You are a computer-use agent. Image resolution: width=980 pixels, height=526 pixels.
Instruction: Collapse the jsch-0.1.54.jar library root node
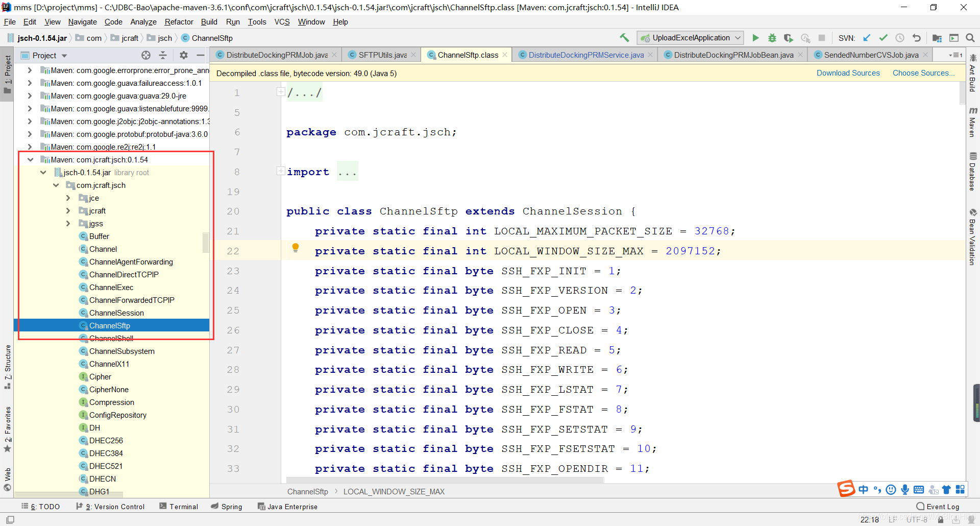point(43,173)
